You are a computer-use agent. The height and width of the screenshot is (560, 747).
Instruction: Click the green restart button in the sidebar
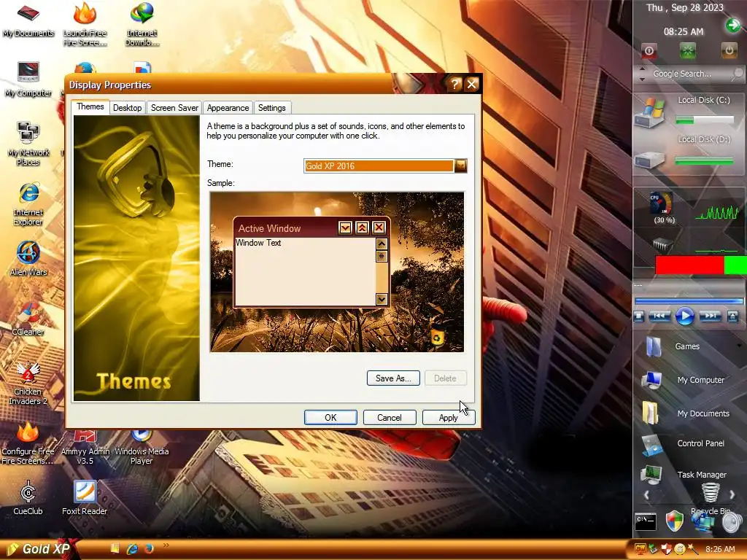click(x=687, y=51)
